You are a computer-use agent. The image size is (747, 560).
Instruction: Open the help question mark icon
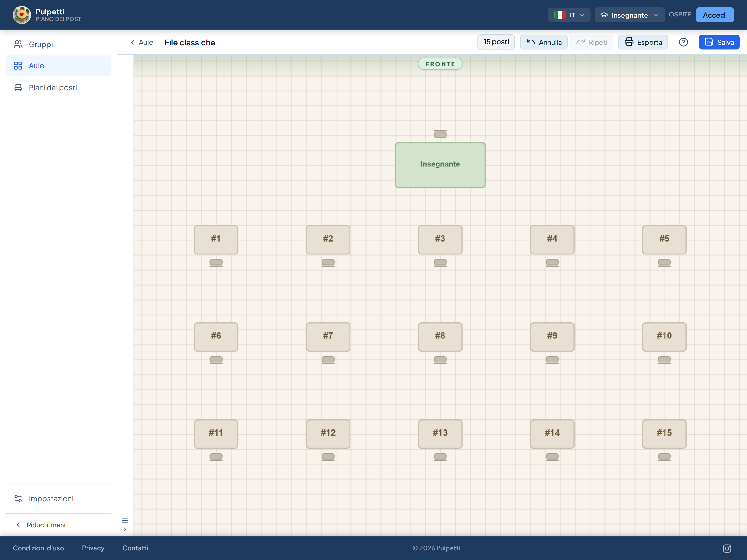coord(683,42)
